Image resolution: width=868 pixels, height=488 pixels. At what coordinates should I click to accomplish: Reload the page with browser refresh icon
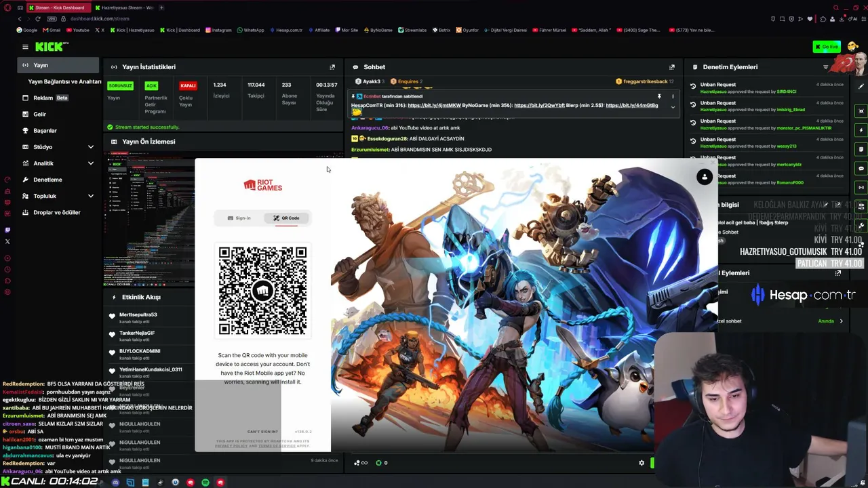(37, 19)
